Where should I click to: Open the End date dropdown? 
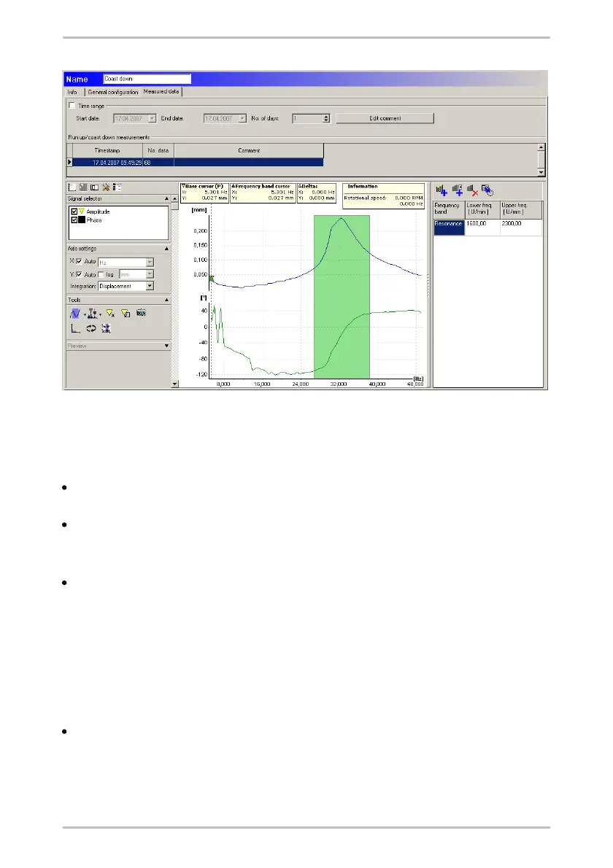[x=242, y=118]
